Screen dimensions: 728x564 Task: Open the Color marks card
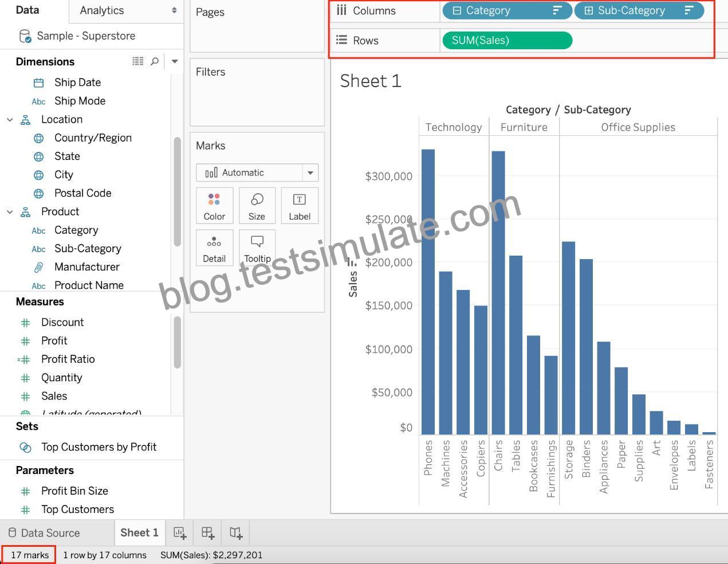coord(214,205)
